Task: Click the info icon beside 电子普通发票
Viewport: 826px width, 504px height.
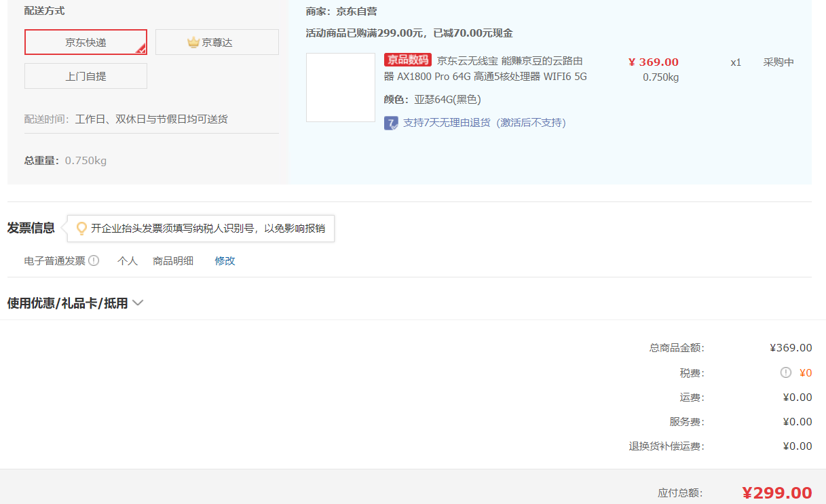Action: [94, 260]
